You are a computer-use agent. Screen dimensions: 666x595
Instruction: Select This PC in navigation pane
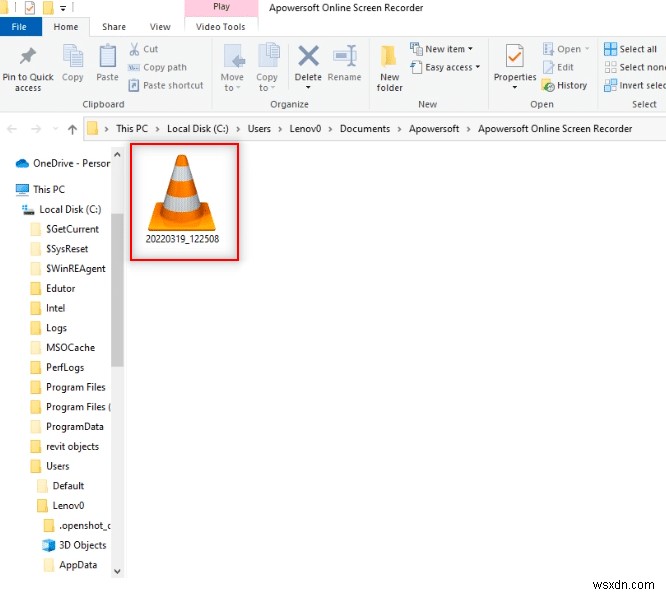[40, 189]
